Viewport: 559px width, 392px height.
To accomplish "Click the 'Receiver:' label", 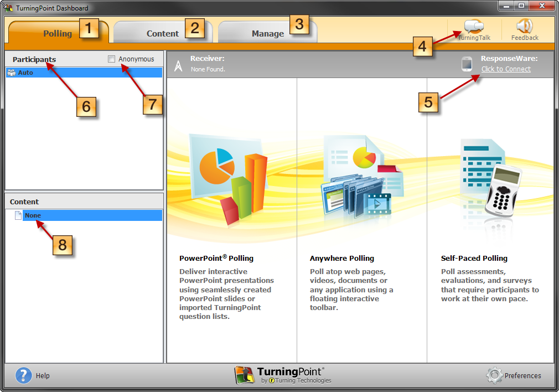I will 207,59.
